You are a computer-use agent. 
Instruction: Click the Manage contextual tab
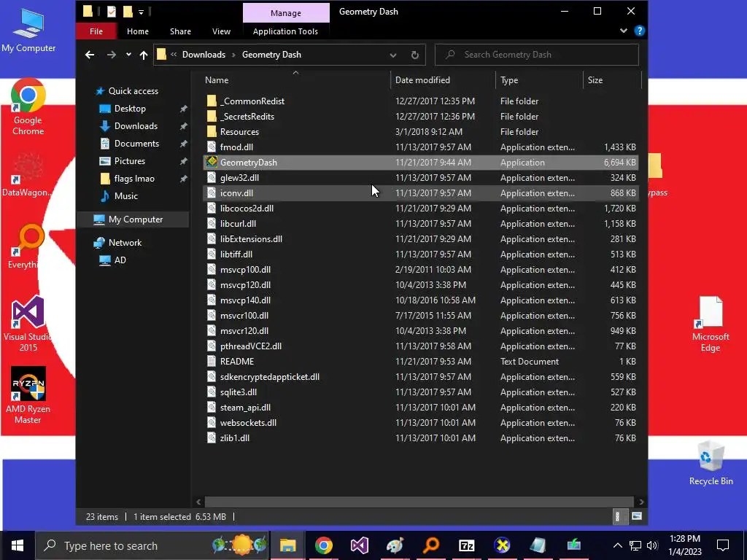[286, 13]
